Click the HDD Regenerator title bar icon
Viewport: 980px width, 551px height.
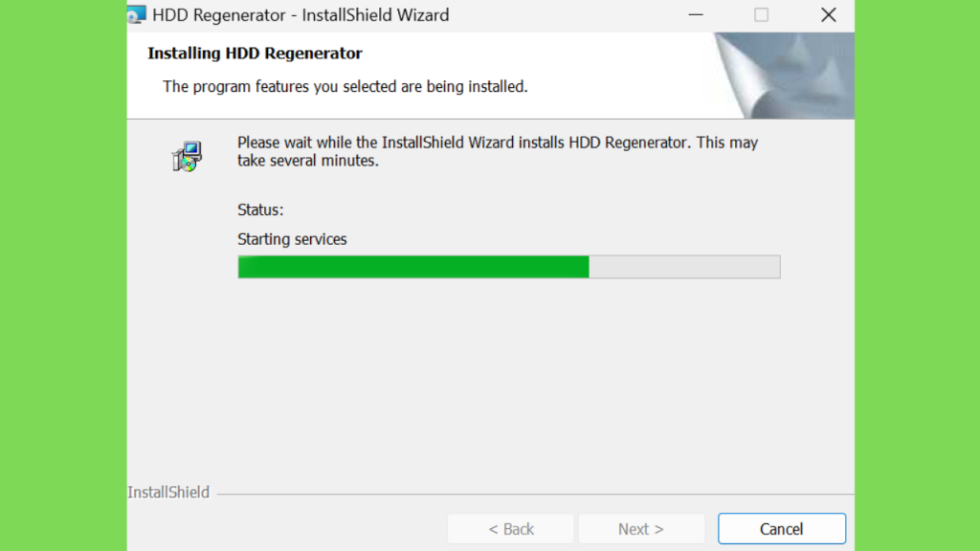point(136,14)
